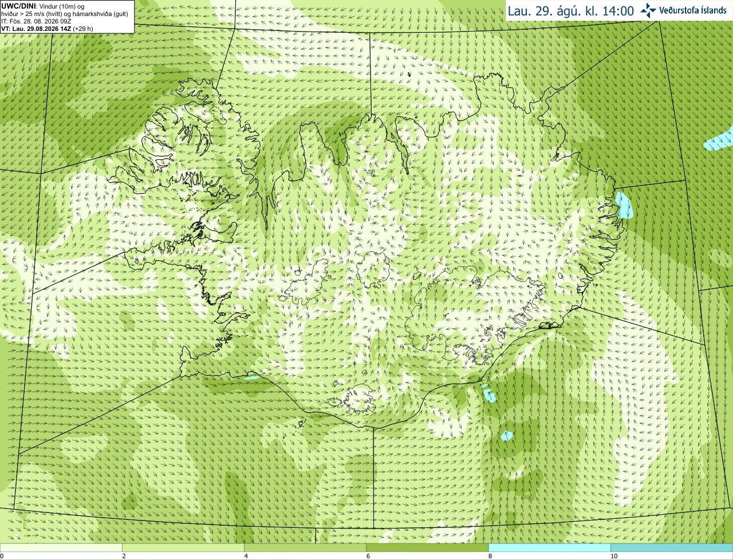This screenshot has width=733, height=560.
Task: Pick the teal above-10 m/s swatch
Action: [x=672, y=548]
